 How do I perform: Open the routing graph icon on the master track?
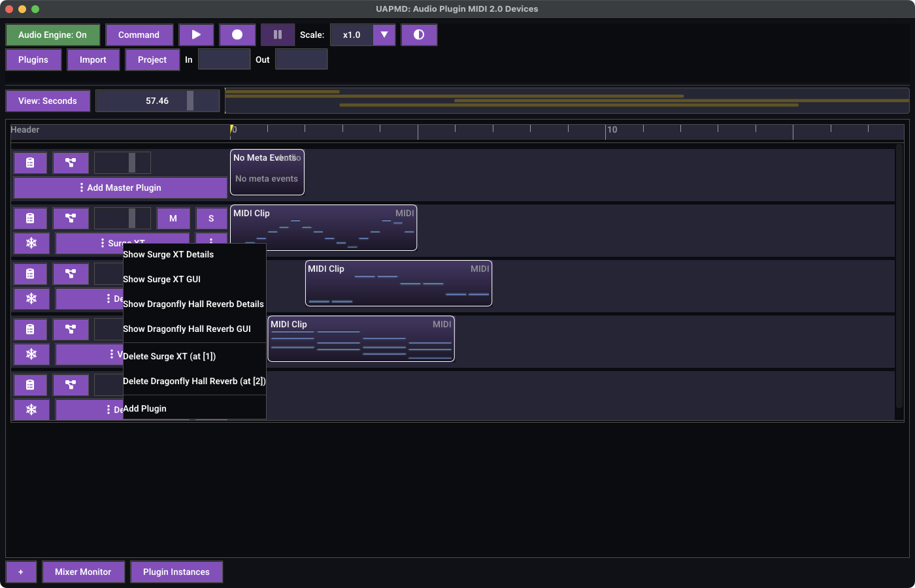pos(71,163)
